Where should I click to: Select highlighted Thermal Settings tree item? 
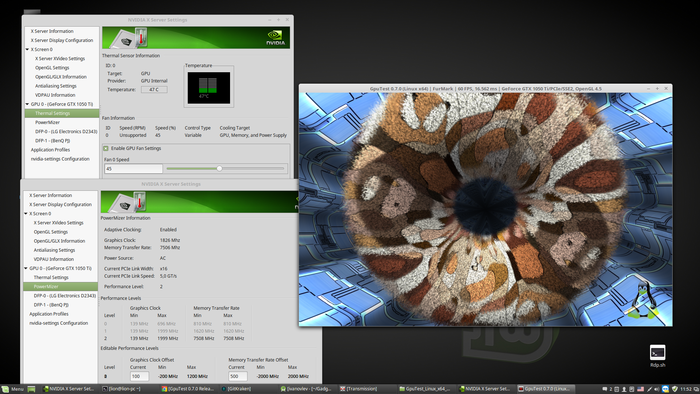click(x=62, y=113)
